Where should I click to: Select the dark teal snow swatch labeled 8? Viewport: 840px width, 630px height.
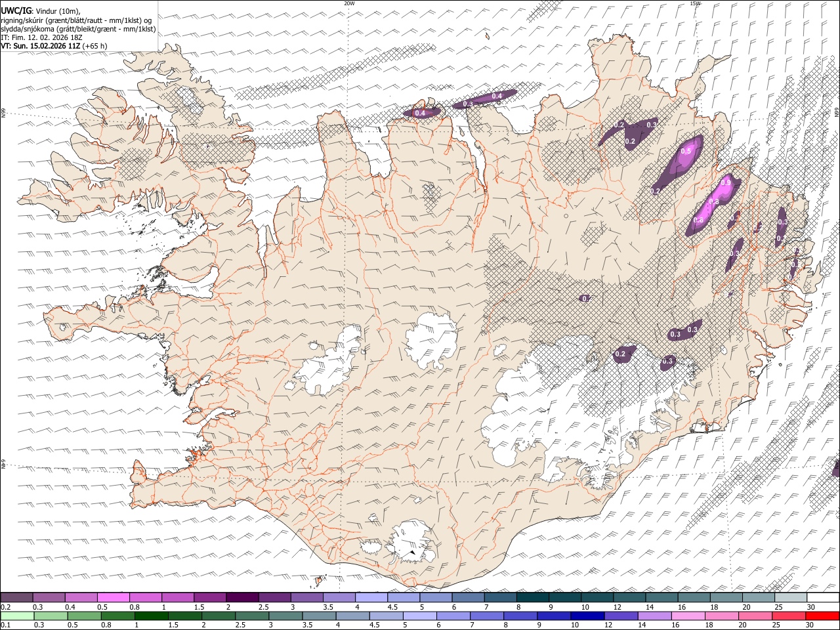[533, 598]
